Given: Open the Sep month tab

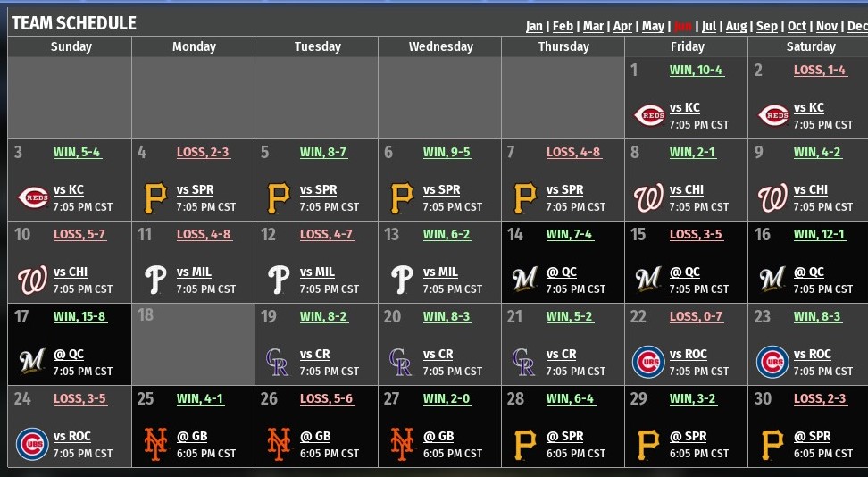Looking at the screenshot, I should click(x=767, y=27).
